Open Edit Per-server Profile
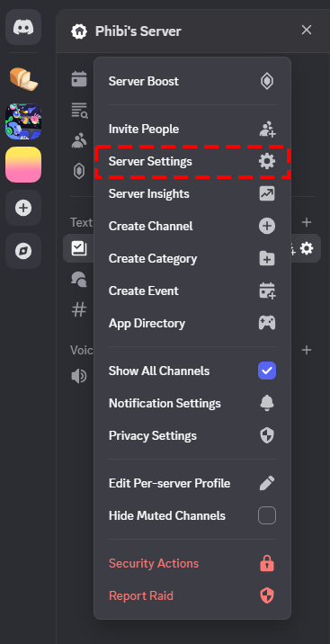Screen dimensions: 330x644 tap(192, 483)
